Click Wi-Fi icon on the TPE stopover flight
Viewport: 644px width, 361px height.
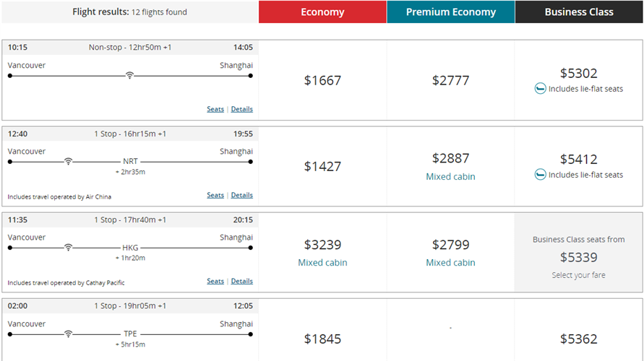click(68, 334)
